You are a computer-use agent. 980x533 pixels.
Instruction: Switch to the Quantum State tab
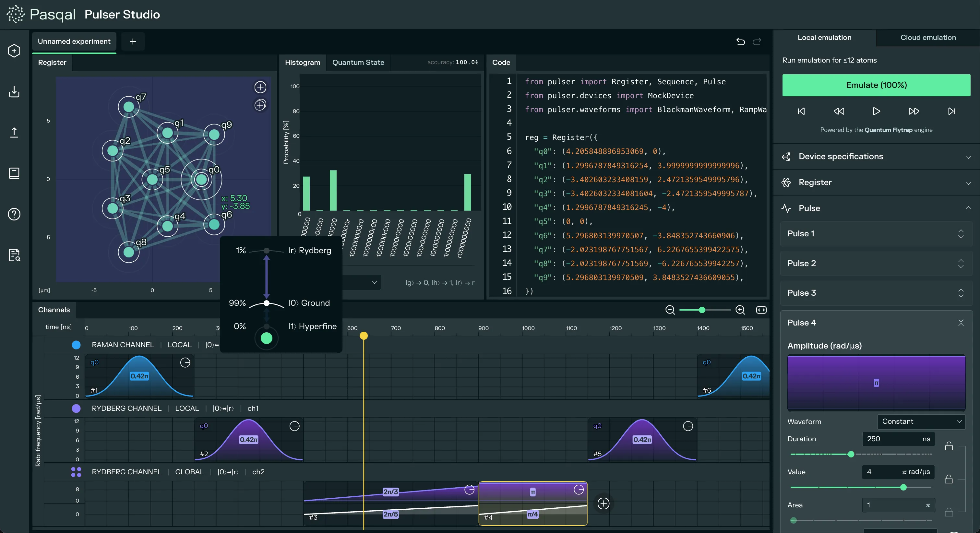pos(358,62)
